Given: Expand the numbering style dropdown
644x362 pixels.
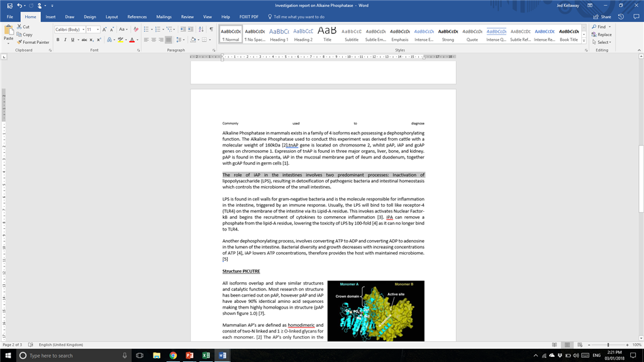Looking at the screenshot, I should click(163, 30).
